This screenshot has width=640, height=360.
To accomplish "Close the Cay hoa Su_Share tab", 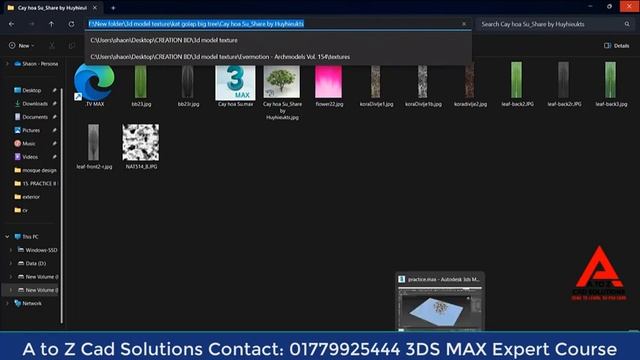I will coord(95,8).
